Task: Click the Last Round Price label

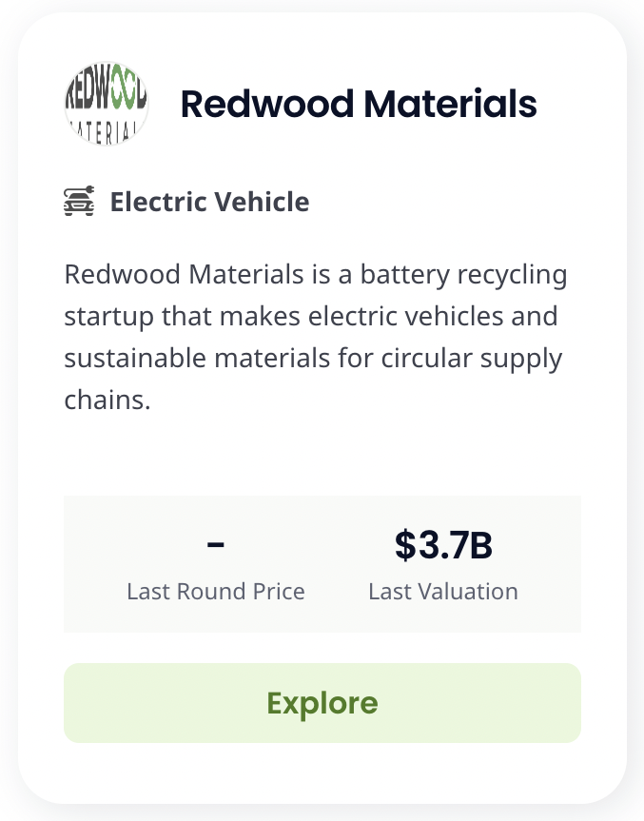Action: (216, 592)
